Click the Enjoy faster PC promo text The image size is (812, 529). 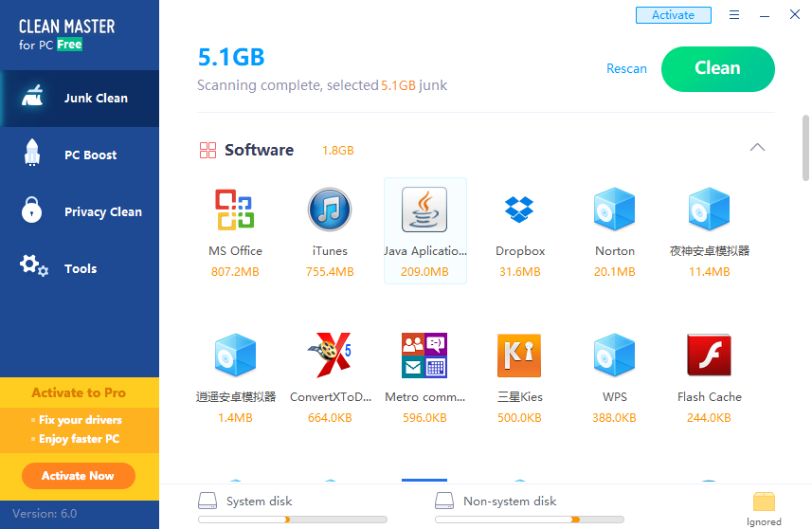(80, 439)
